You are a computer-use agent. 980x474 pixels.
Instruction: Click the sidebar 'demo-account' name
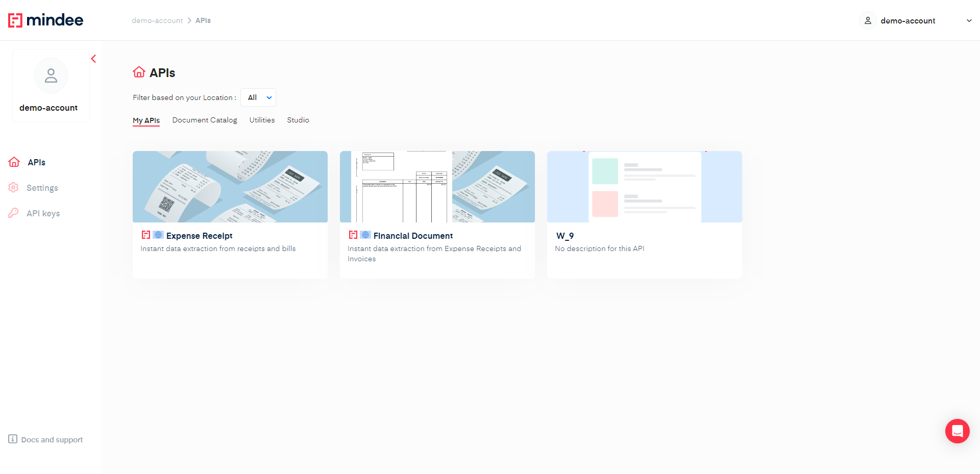coord(48,108)
